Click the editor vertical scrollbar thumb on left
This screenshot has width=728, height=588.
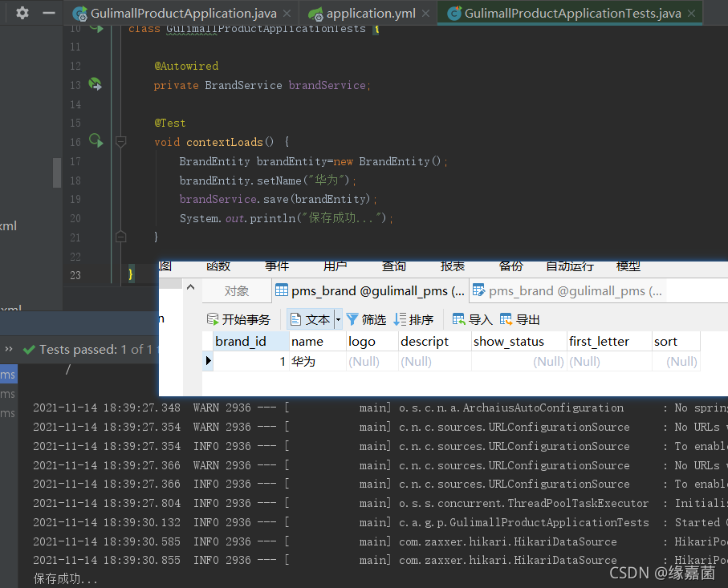click(57, 172)
